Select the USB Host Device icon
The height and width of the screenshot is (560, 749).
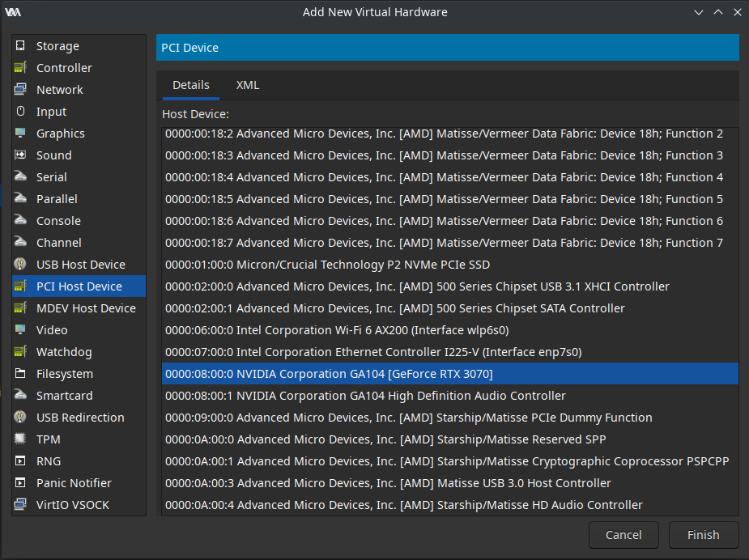coord(20,265)
